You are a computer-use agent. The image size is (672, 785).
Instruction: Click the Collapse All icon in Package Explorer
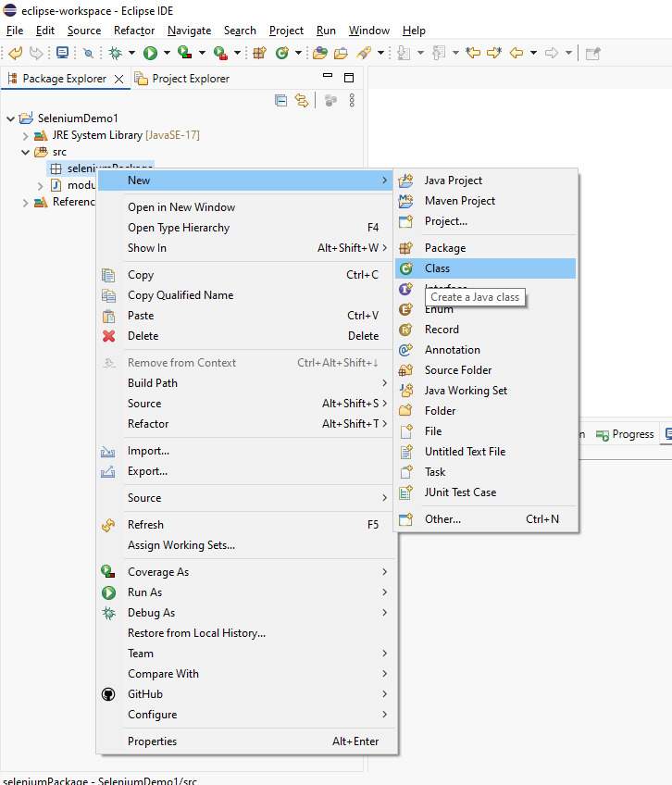[x=280, y=101]
